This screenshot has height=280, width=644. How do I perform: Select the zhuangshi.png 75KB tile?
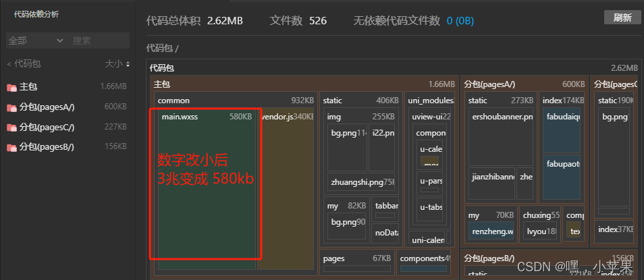(x=361, y=182)
